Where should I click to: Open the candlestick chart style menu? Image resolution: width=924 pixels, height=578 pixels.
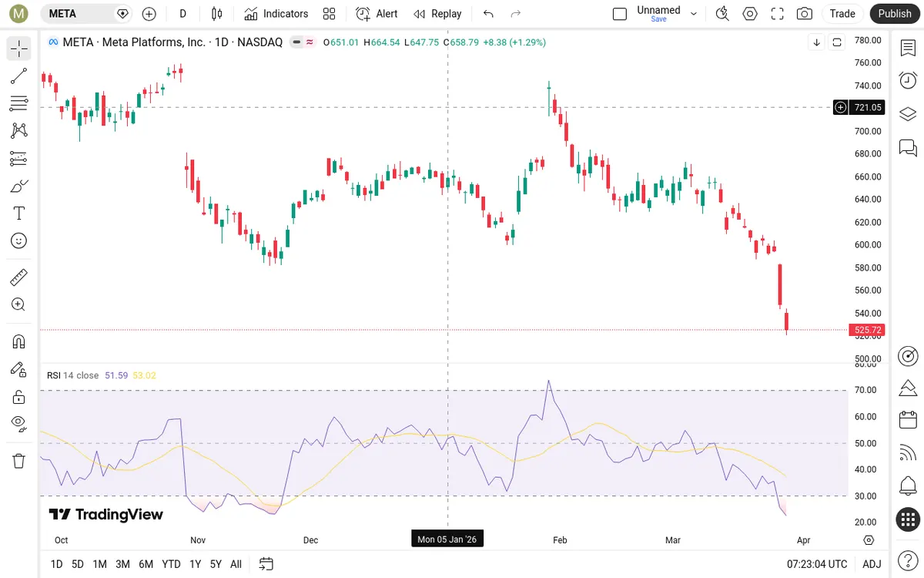coord(217,13)
